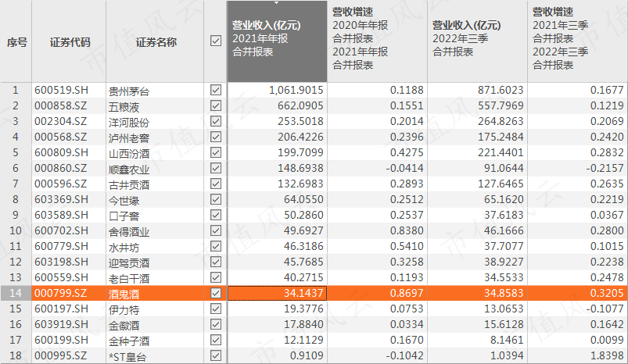Toggle the checkbox in 迎驾贡酒 row
628x364 pixels.
point(216,262)
